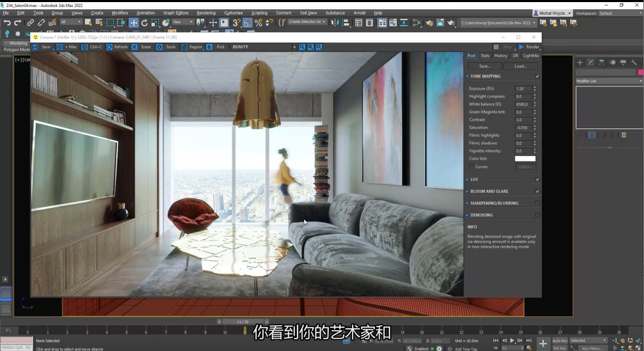Viewport: 644px width, 351px height.
Task: Switch to the History tab
Action: pos(501,56)
